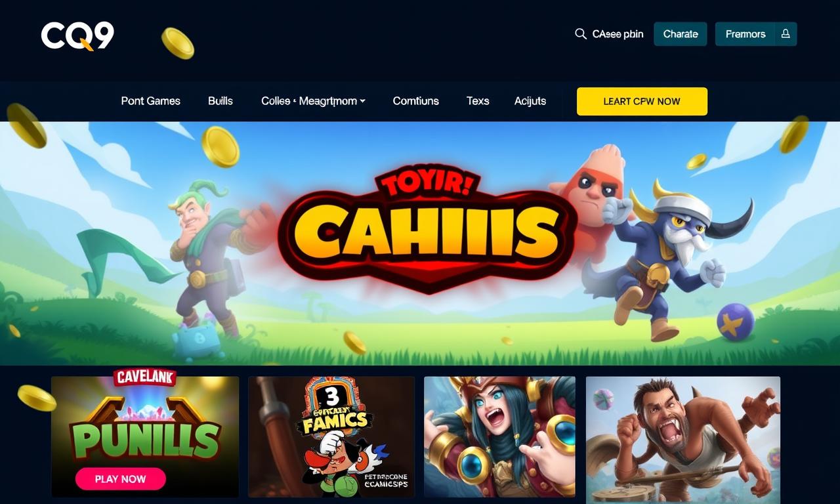Click the search magnifier icon

581,34
